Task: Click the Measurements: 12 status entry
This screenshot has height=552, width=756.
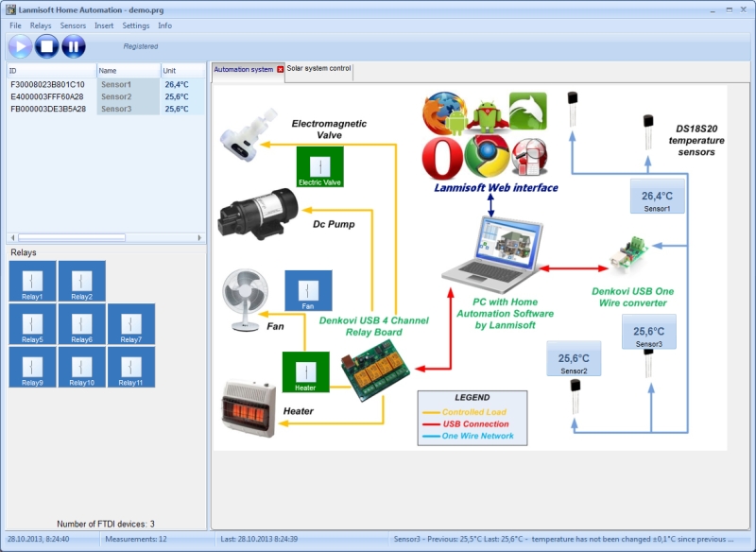Action: 136,539
